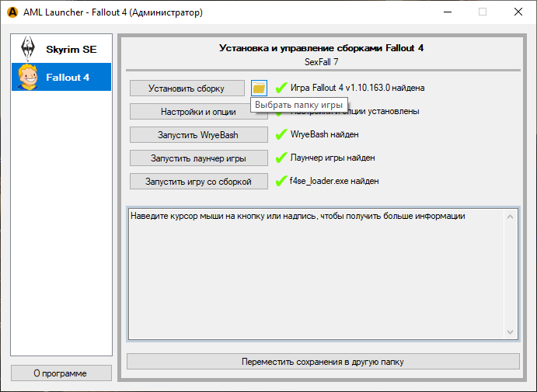Select the Fallout 4 tab
This screenshot has height=392, width=537.
coord(61,77)
